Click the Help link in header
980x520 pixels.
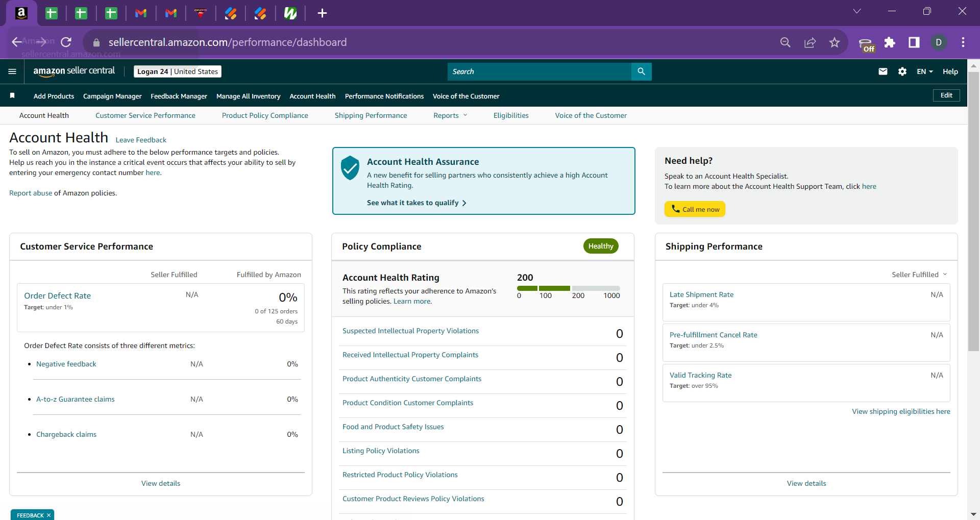coord(950,71)
